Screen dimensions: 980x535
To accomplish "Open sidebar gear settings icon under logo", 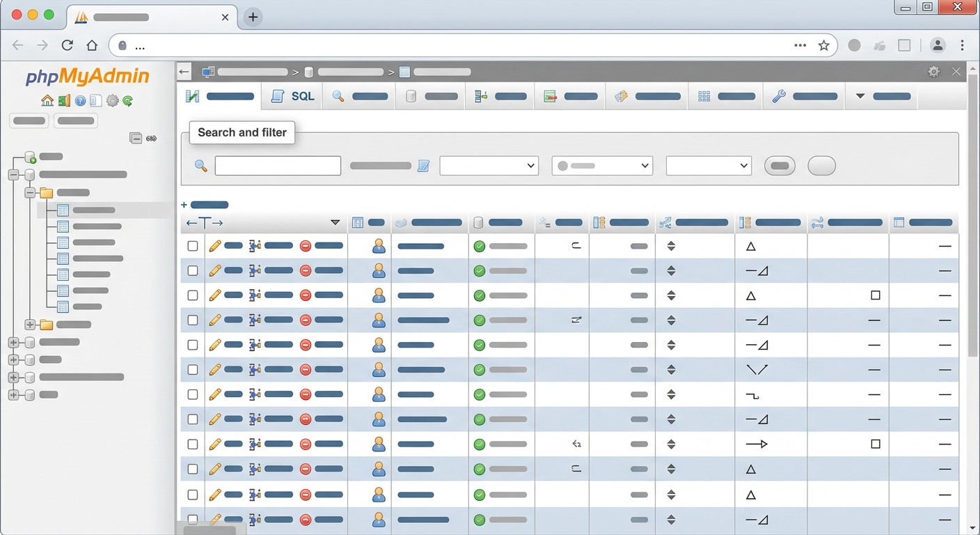I will 112,101.
